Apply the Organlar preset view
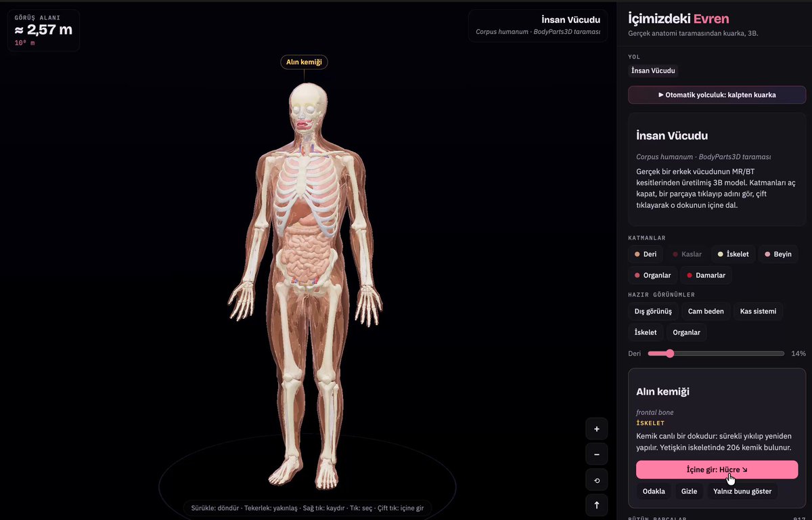 pyautogui.click(x=687, y=332)
